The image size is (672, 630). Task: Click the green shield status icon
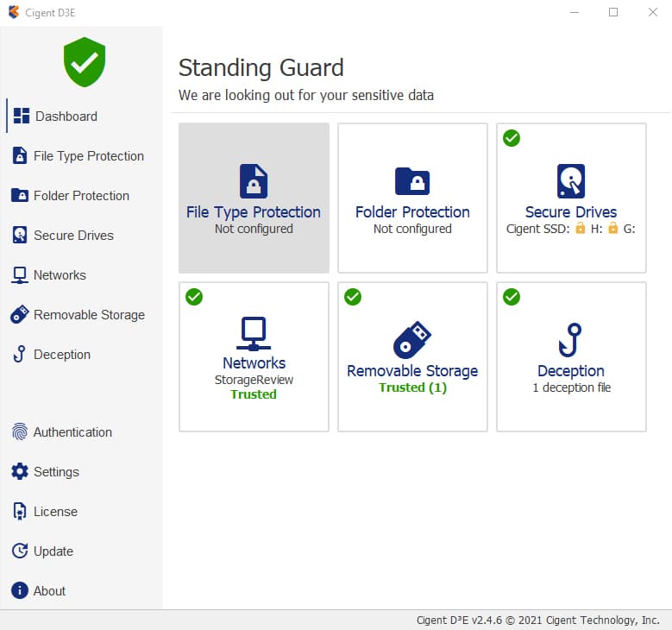[85, 62]
